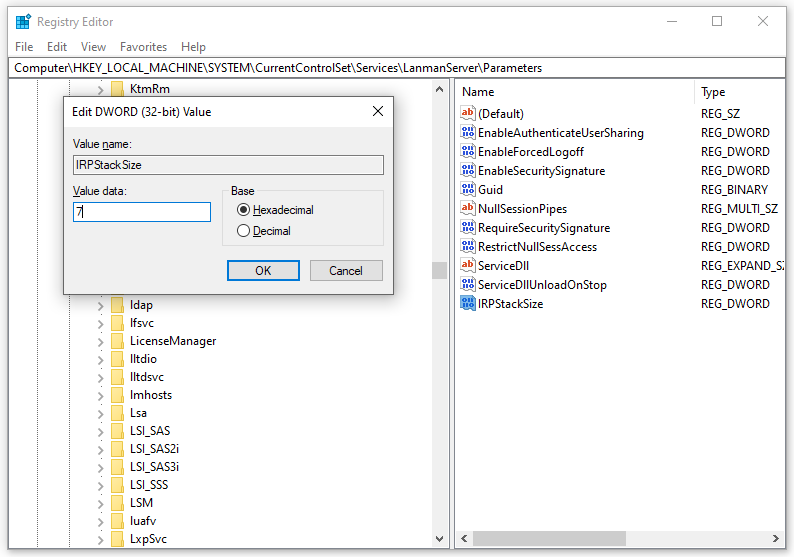The image size is (794, 557).
Task: Open the Favorites menu
Action: [143, 47]
